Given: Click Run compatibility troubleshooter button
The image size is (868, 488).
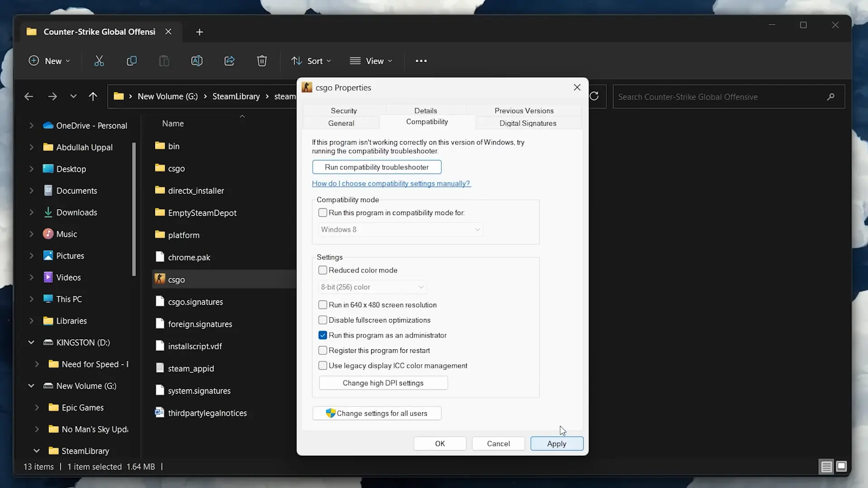Looking at the screenshot, I should pos(377,167).
